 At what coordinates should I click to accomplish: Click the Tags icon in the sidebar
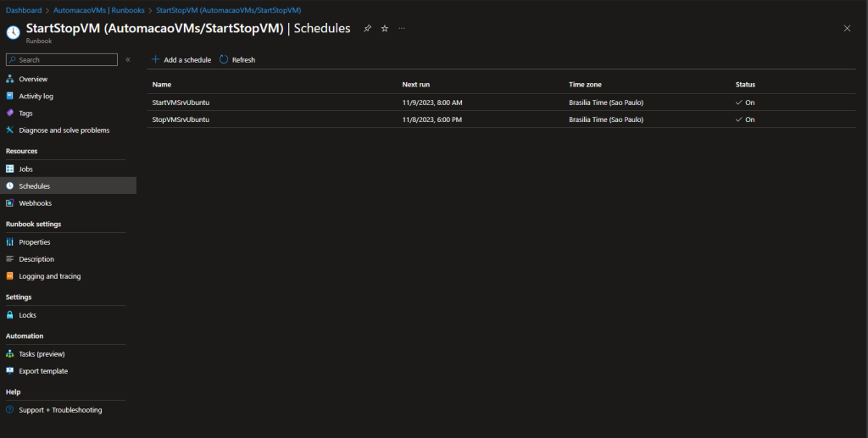(x=10, y=113)
